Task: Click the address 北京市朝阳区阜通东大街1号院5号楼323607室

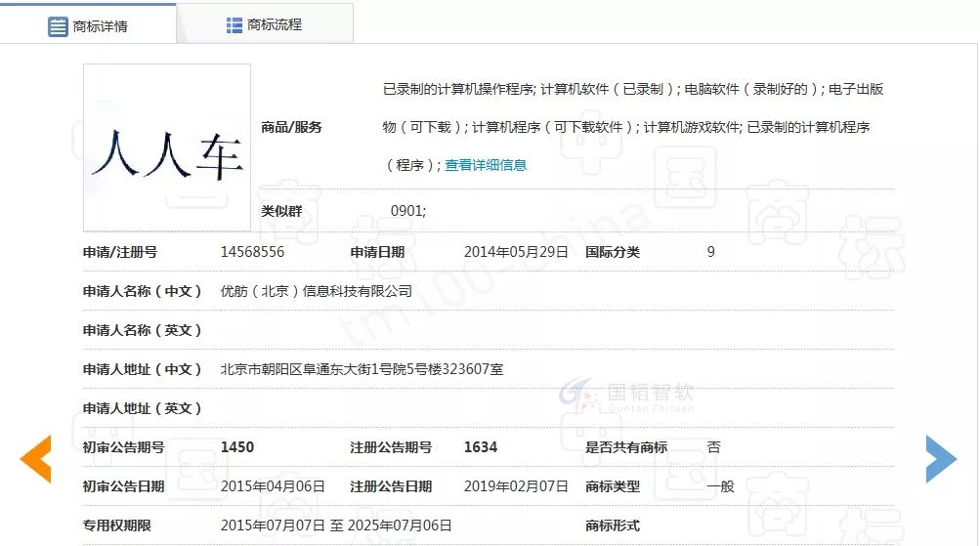Action: tap(362, 369)
